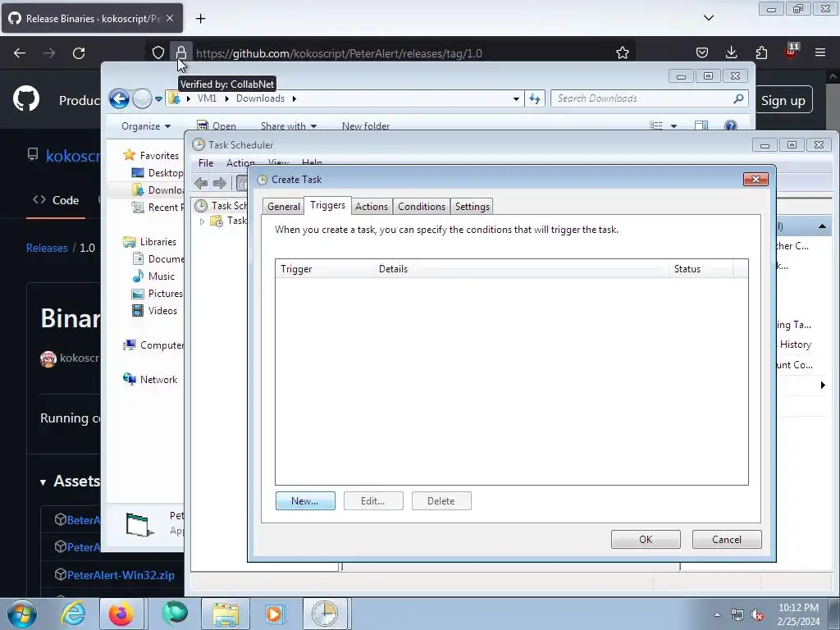Screen dimensions: 840x630
Task: Cancel the Create Task dialog
Action: (x=727, y=540)
